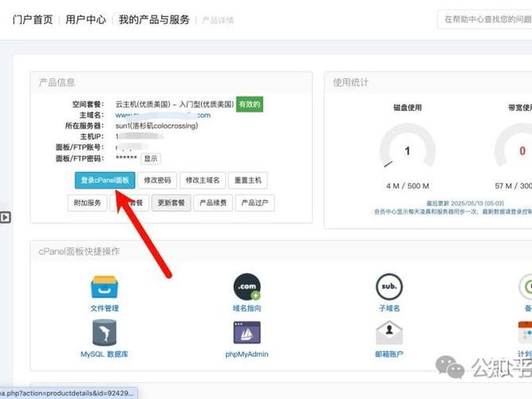This screenshot has height=399, width=532.
Task: Click the 子域名 text link
Action: click(x=389, y=308)
